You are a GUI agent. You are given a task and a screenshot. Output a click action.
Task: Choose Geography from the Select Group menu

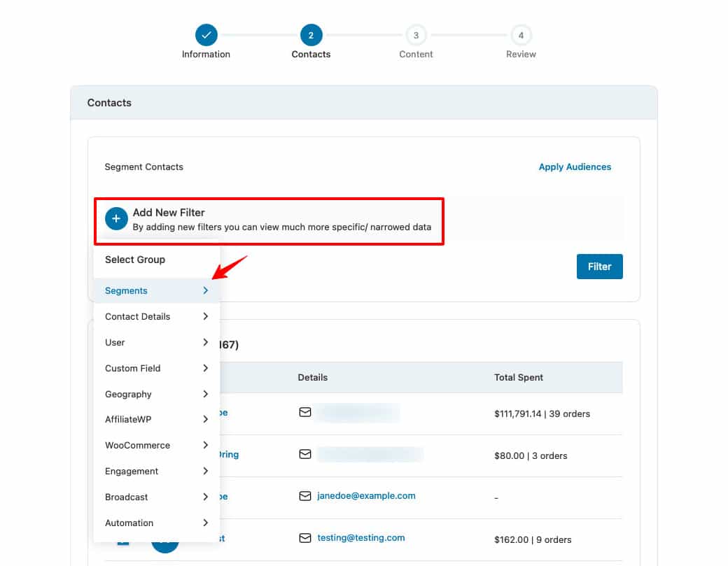click(128, 394)
